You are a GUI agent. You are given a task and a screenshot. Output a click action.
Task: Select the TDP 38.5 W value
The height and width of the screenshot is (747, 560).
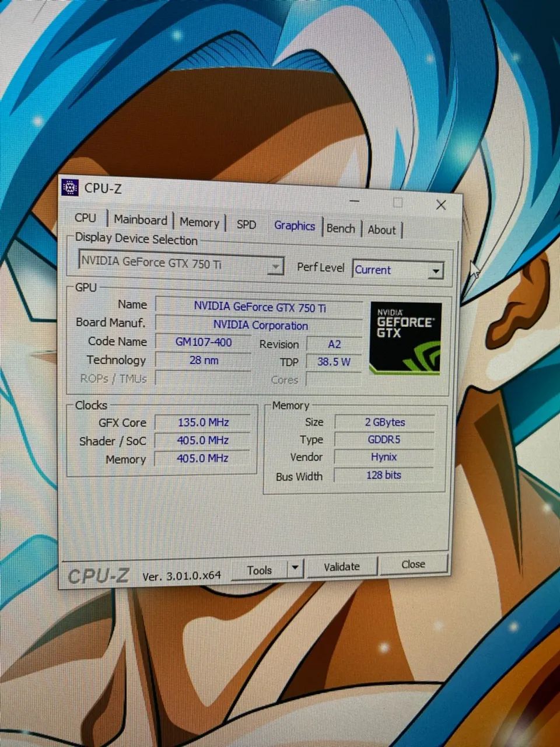pyautogui.click(x=334, y=362)
